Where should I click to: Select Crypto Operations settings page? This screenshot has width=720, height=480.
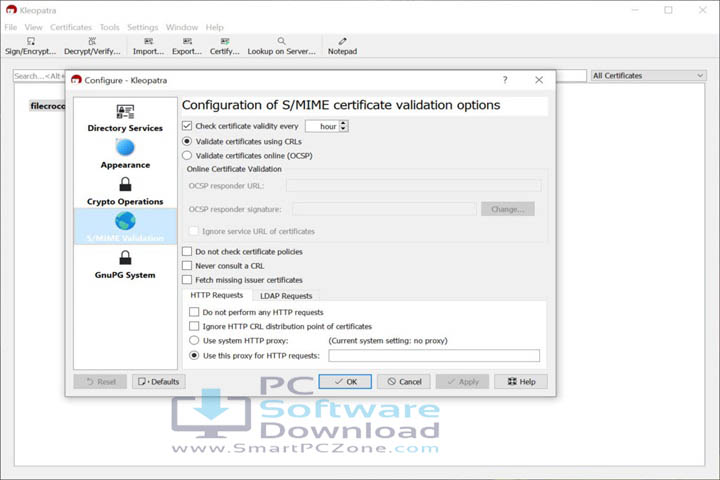click(125, 191)
